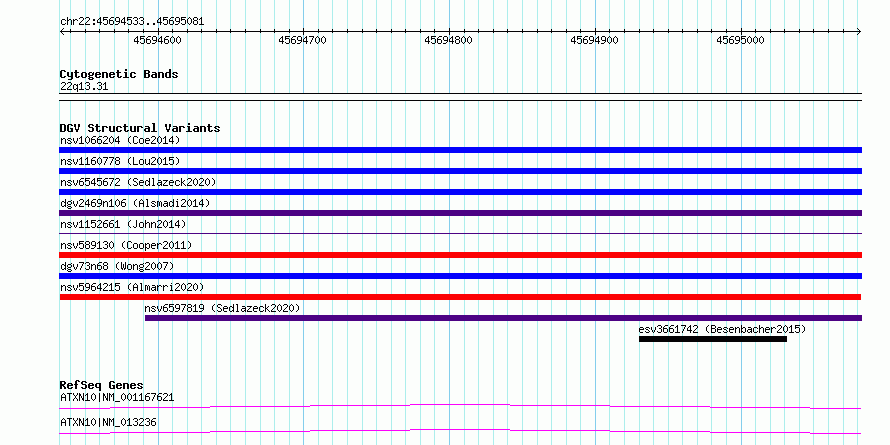Viewport: 890px width, 445px height.
Task: Click the DGV Structural Variants track title
Action: (x=140, y=128)
